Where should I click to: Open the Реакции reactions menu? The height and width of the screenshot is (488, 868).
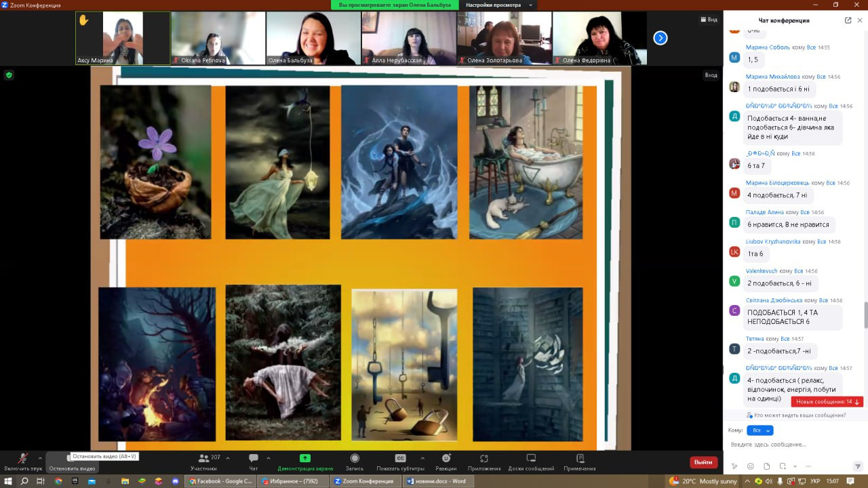[446, 462]
